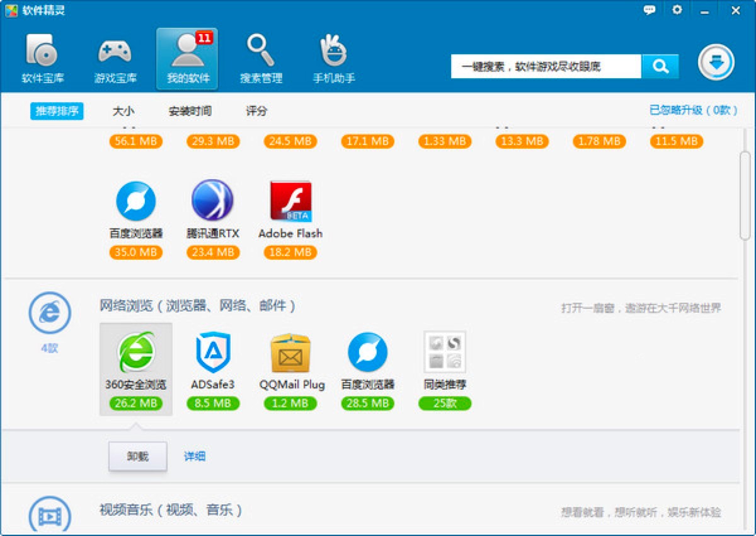Select the Adobe Flash icon

[x=290, y=202]
